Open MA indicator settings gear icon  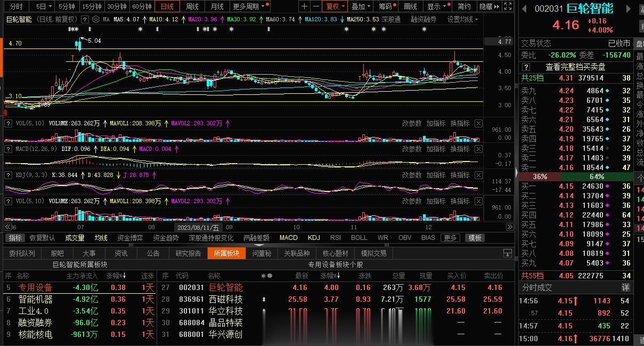(95, 19)
